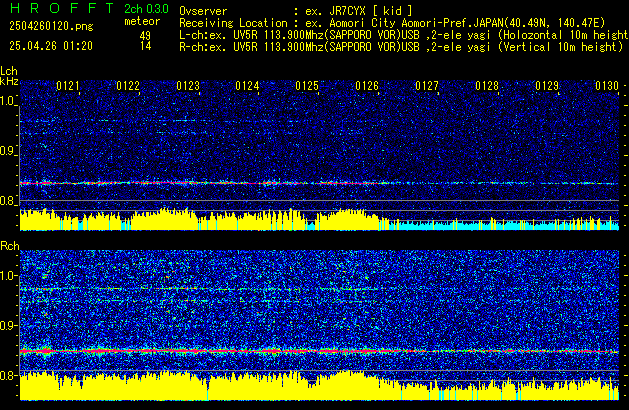
Task: Click the R-ch UV5R description line
Action: tap(401, 47)
